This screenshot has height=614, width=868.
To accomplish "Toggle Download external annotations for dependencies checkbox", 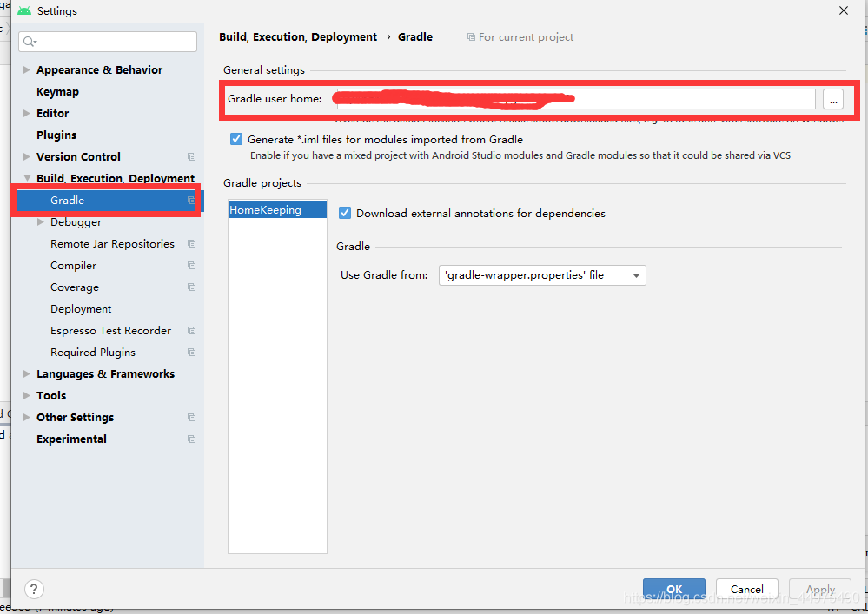I will pyautogui.click(x=345, y=213).
